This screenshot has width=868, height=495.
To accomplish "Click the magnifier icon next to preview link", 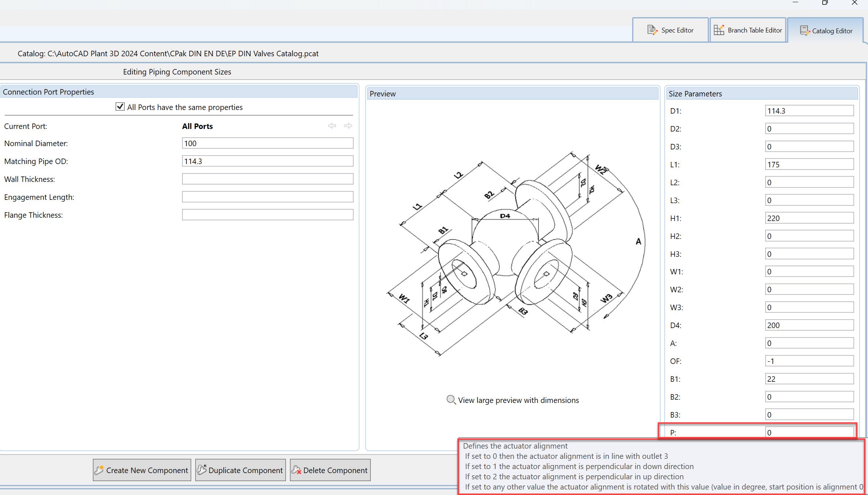I will [x=451, y=400].
